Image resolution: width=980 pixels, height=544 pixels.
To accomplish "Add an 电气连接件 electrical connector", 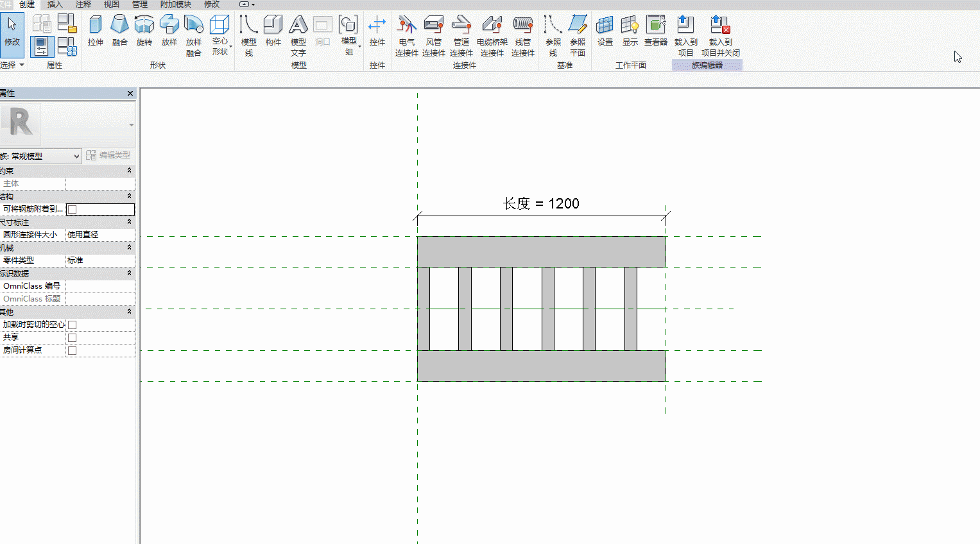I will point(407,35).
